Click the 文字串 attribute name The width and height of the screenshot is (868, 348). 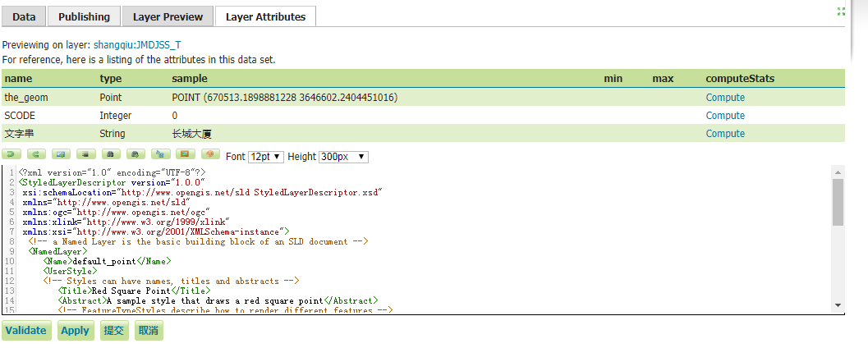tap(20, 133)
